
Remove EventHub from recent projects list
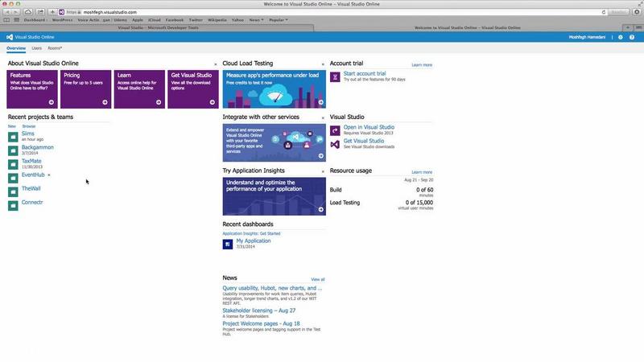(49, 175)
